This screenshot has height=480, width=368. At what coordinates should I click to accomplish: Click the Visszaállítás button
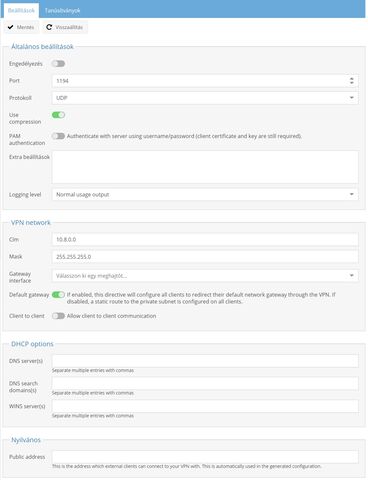point(65,27)
